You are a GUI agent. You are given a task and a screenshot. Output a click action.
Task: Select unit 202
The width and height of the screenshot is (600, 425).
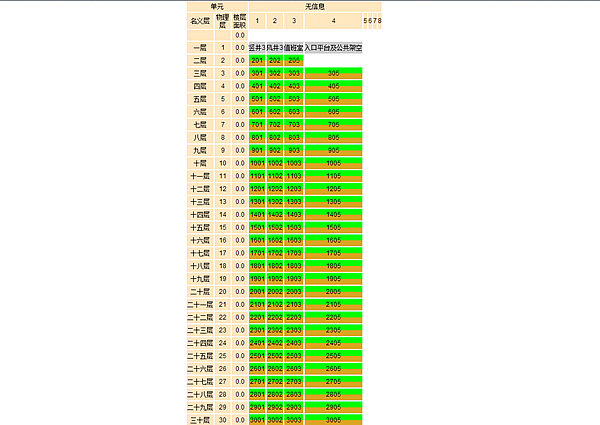pyautogui.click(x=275, y=60)
